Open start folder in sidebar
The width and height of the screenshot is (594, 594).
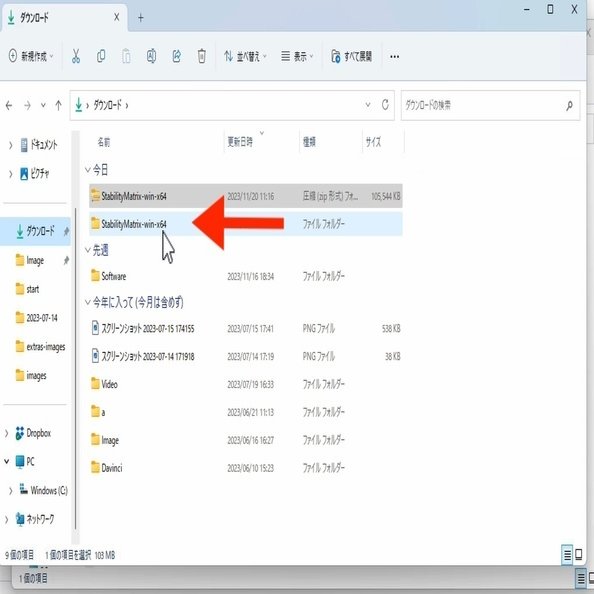click(x=27, y=289)
